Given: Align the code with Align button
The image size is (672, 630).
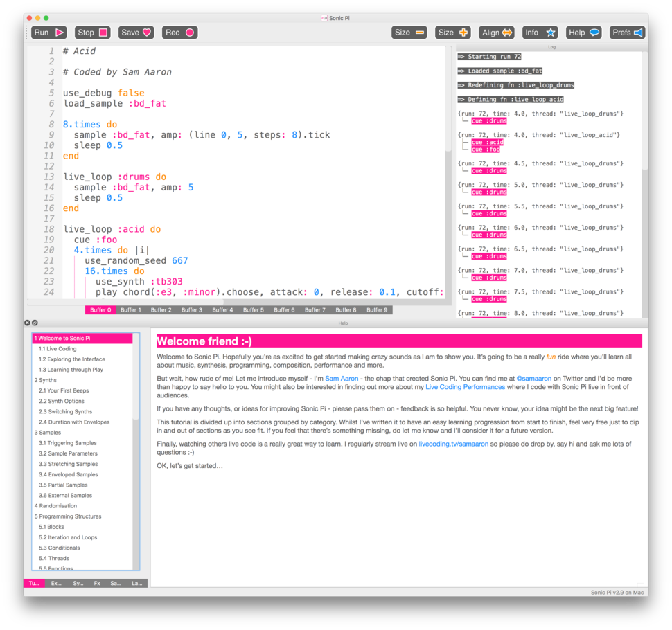Looking at the screenshot, I should point(496,33).
